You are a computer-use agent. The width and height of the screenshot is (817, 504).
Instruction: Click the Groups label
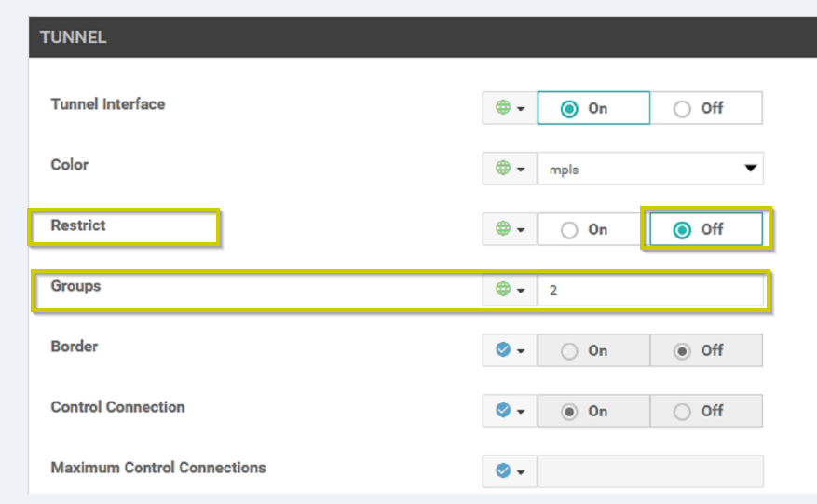(x=75, y=286)
